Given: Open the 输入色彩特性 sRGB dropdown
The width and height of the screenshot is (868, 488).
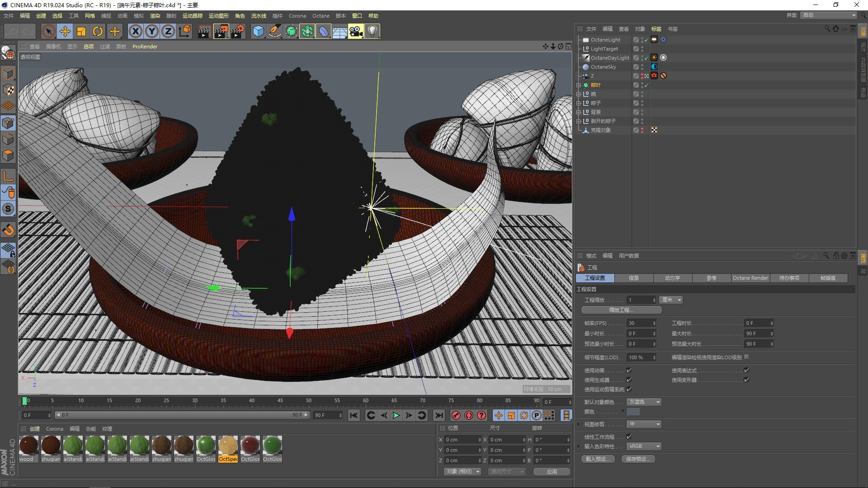Looking at the screenshot, I should (644, 446).
